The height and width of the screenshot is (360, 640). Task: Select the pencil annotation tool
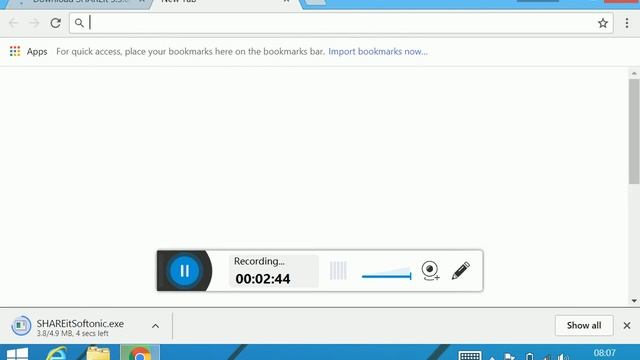tap(461, 271)
